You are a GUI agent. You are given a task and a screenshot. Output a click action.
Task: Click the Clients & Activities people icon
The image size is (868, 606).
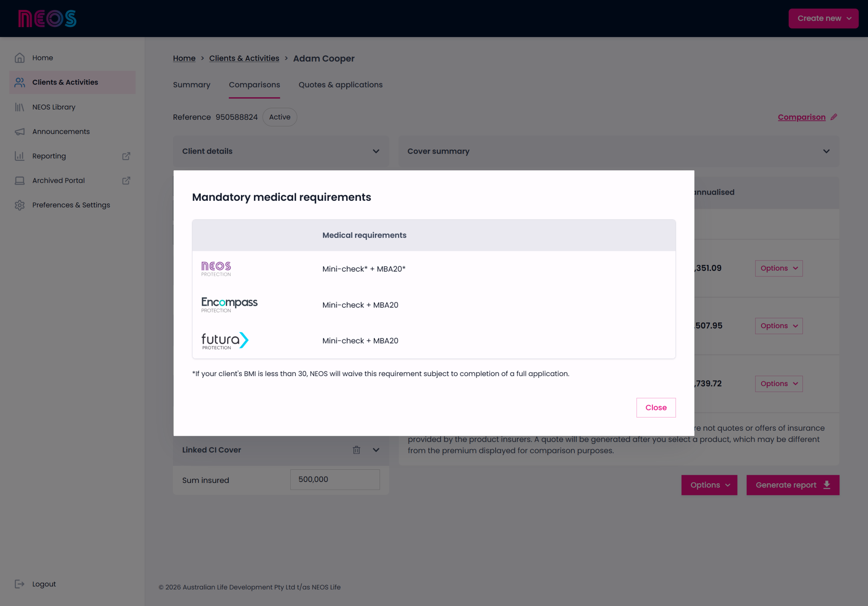(x=20, y=82)
